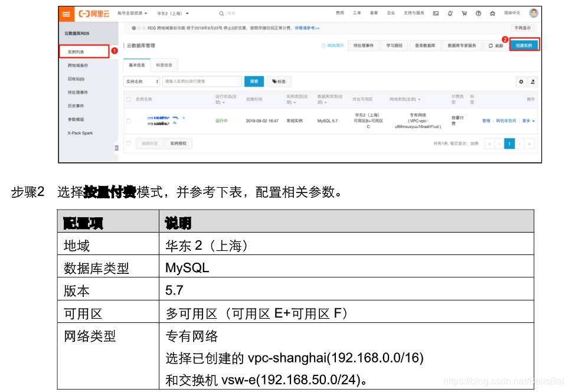569x392 pixels.
Task: Click the help question mark icon
Action: [478, 14]
